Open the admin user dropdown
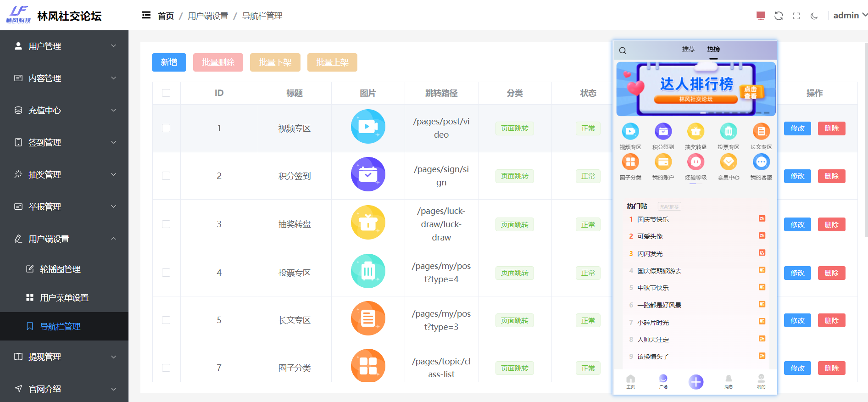This screenshot has width=868, height=402. point(850,16)
